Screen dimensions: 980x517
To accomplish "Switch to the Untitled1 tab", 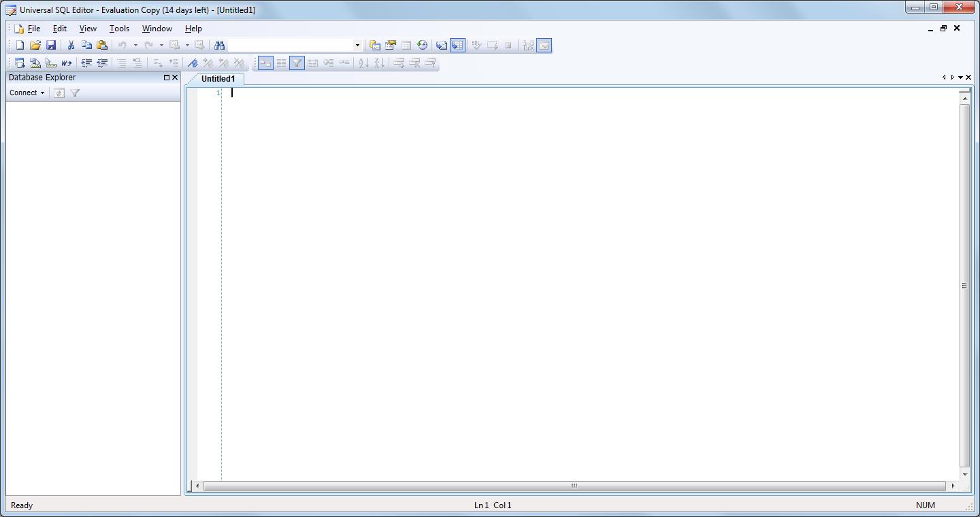I will click(x=218, y=79).
